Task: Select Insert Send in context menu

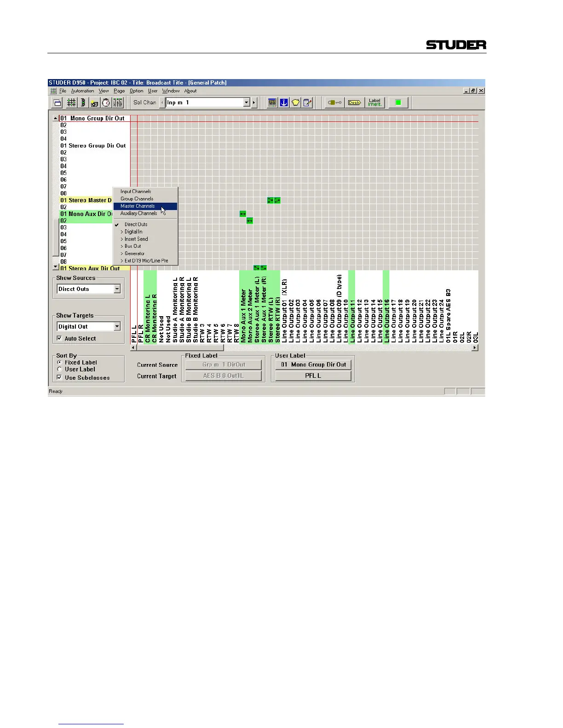Action: [145, 239]
